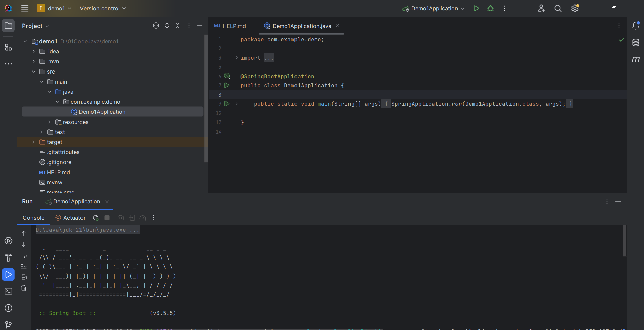Expand the .mvn folder

(33, 61)
